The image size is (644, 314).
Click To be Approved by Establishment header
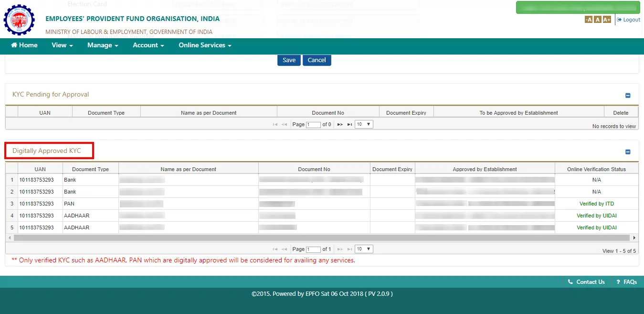(518, 113)
